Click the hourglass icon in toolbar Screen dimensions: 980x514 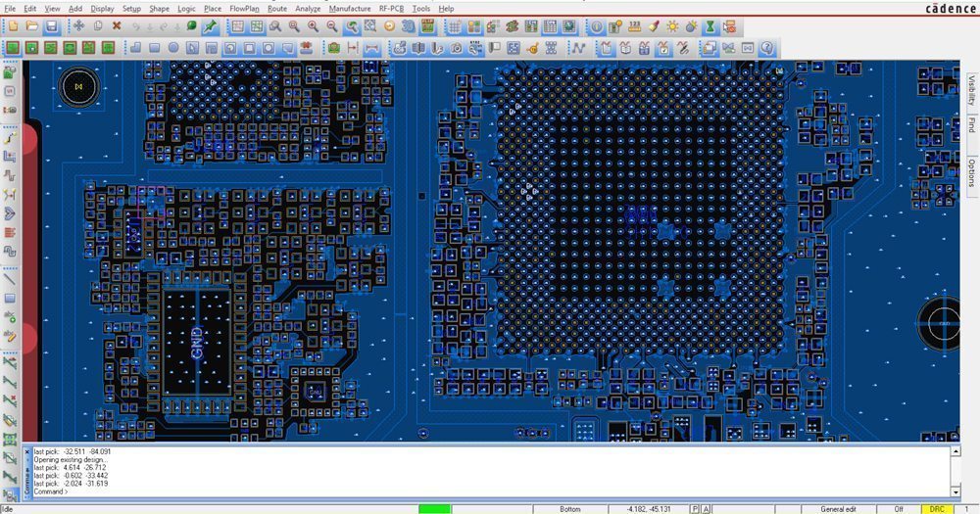point(710,26)
